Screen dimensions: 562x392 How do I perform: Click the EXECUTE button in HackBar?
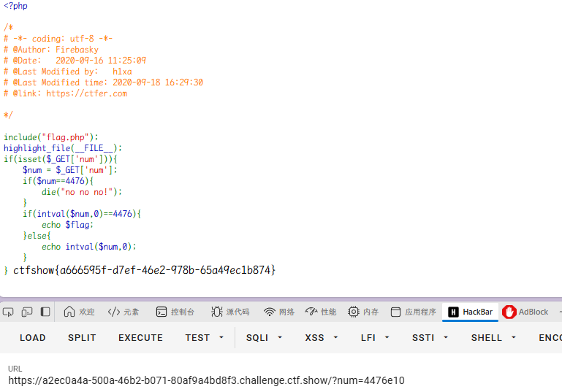coord(140,337)
